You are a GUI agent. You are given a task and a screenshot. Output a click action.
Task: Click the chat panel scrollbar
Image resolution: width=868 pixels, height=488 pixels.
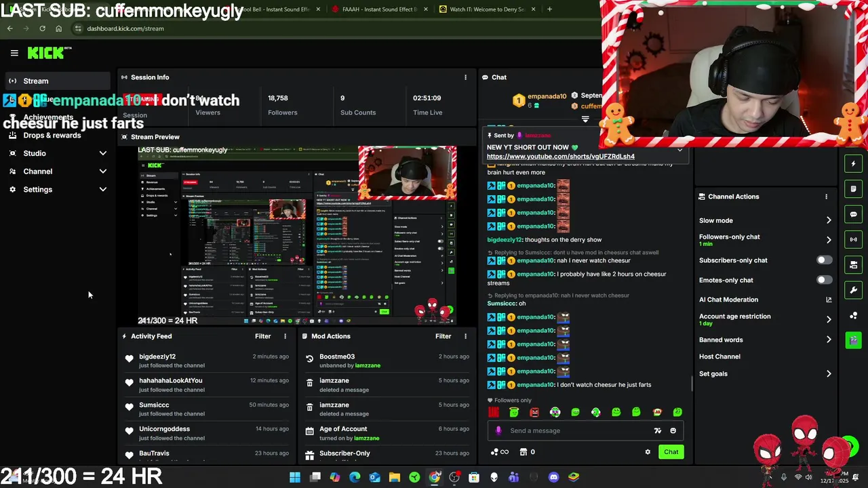[x=692, y=384]
